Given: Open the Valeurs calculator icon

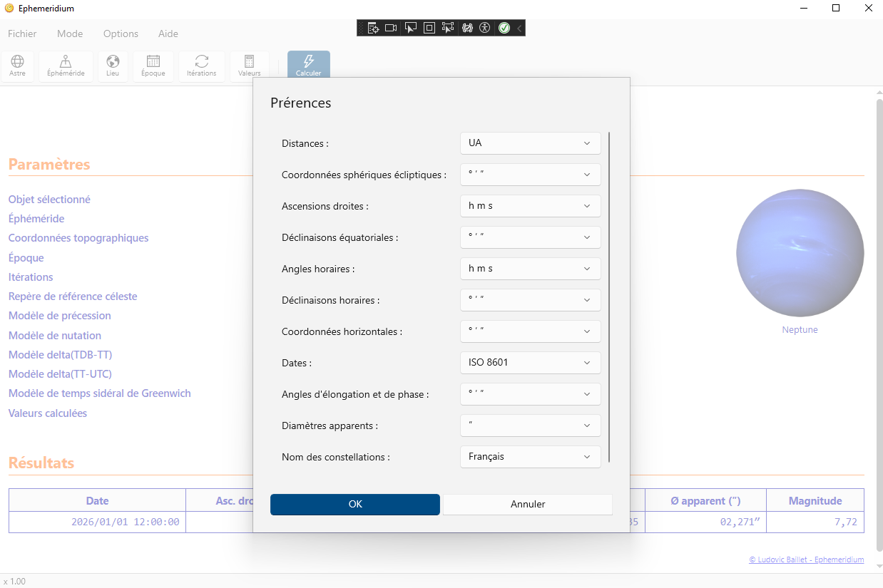Looking at the screenshot, I should point(249,63).
